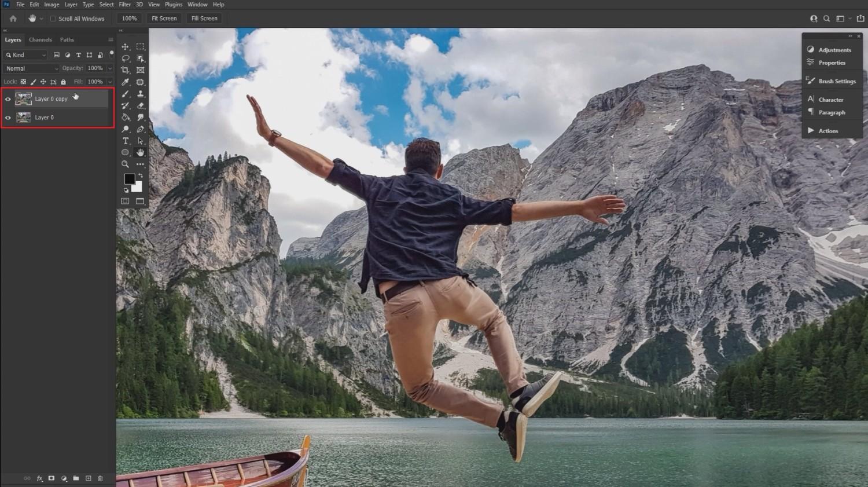The width and height of the screenshot is (868, 487).
Task: Select the Eyedropper tool
Action: (125, 82)
